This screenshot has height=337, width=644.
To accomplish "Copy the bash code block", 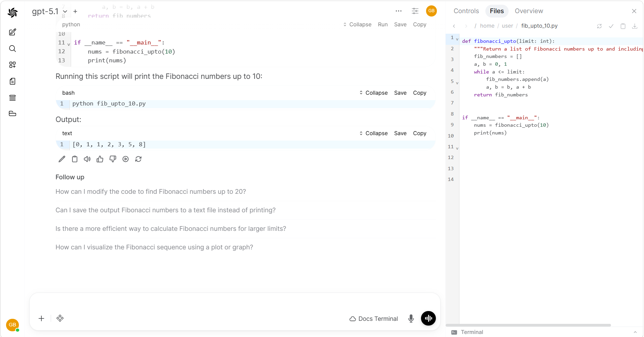I will click(420, 93).
